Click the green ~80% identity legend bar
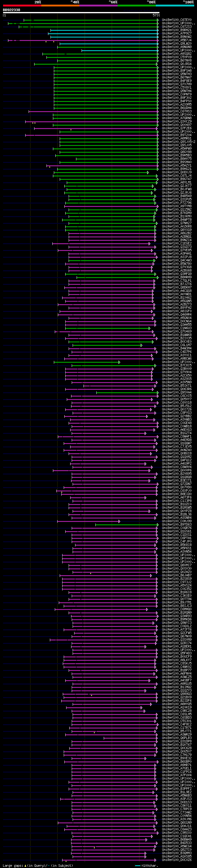This screenshot has width=197, height=868. [x=137, y=6]
